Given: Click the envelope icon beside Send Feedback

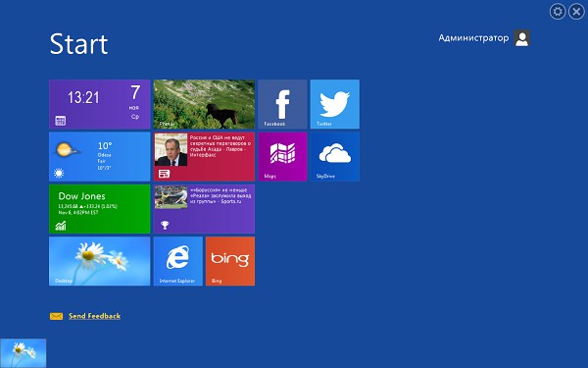Looking at the screenshot, I should (x=56, y=316).
